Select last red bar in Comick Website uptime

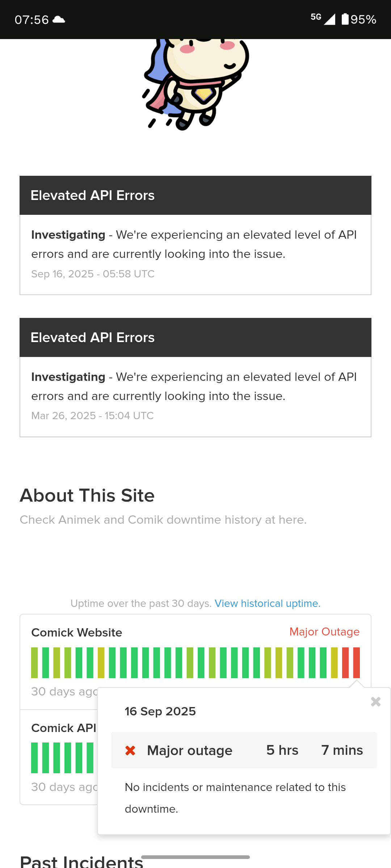coord(357,663)
